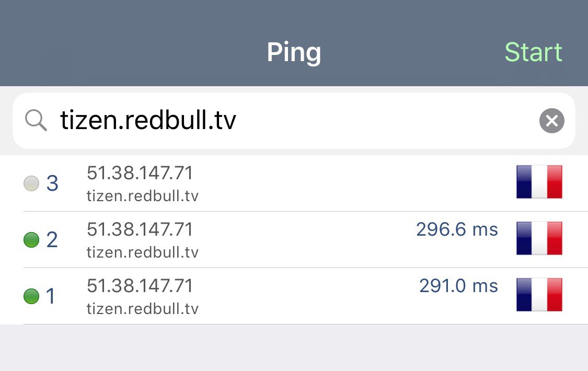Click IP 51.38.147.71 in row 2
The image size is (588, 371).
[x=140, y=229]
